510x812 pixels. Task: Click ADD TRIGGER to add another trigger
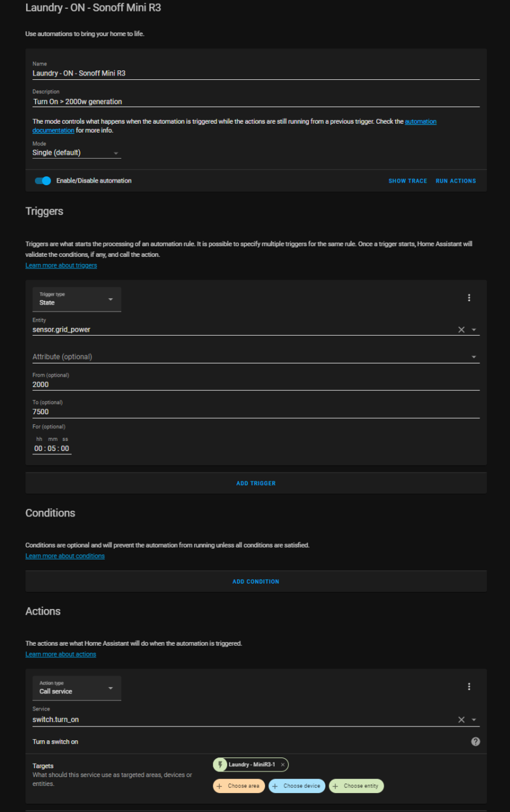[256, 483]
